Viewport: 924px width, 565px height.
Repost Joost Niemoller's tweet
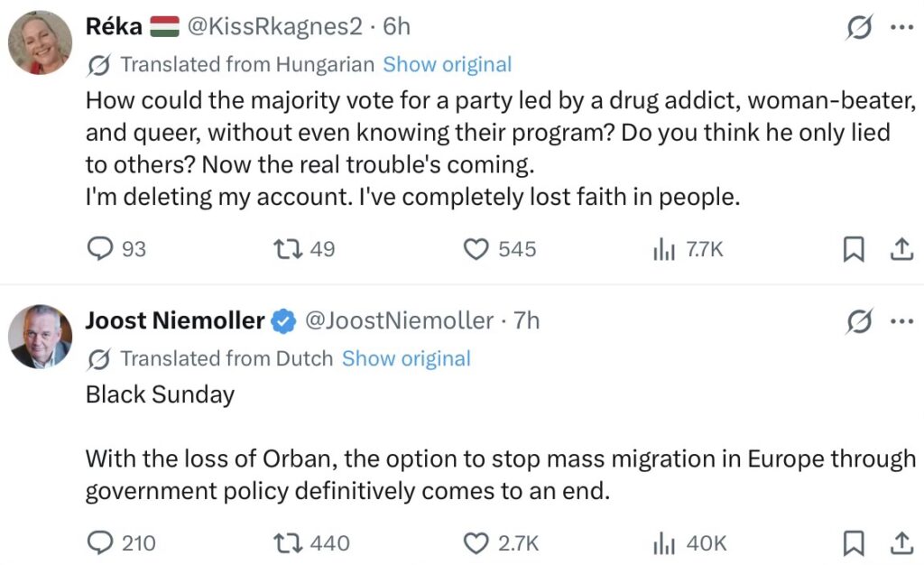pos(289,542)
